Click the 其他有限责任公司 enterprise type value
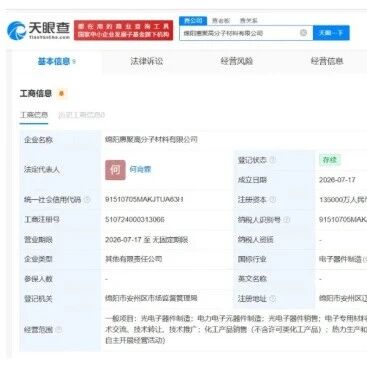Screen dimensions: 367x367 pos(134,259)
